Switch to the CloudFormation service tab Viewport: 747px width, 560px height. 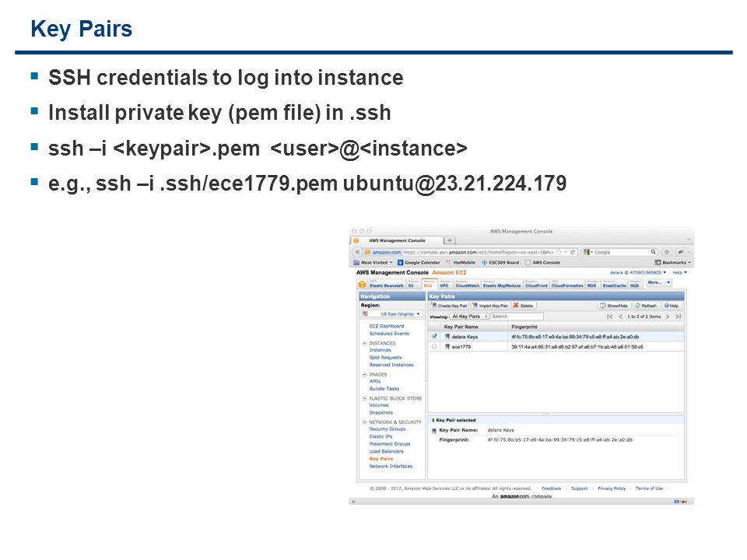tap(567, 285)
